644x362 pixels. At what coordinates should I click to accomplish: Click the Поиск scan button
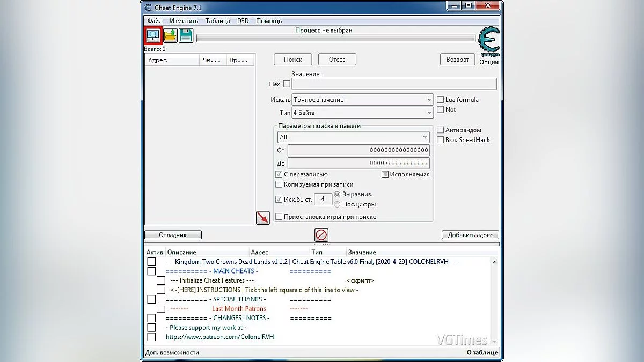[293, 60]
